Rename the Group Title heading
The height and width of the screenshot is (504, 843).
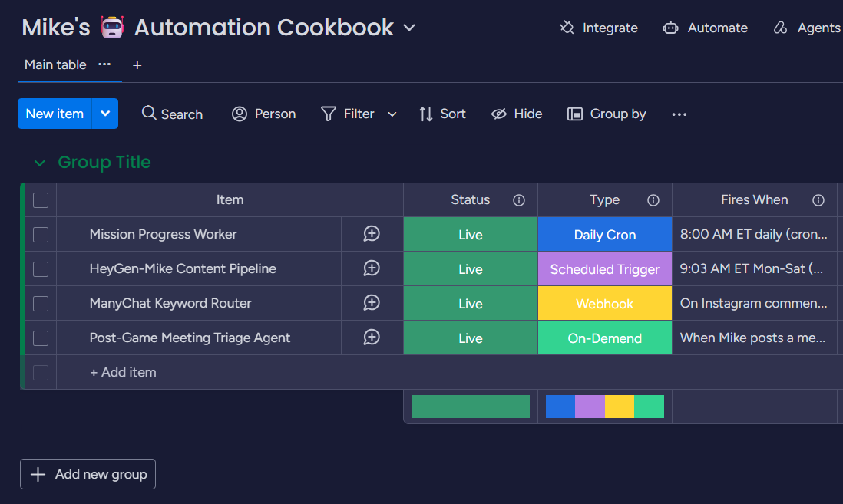click(x=104, y=162)
